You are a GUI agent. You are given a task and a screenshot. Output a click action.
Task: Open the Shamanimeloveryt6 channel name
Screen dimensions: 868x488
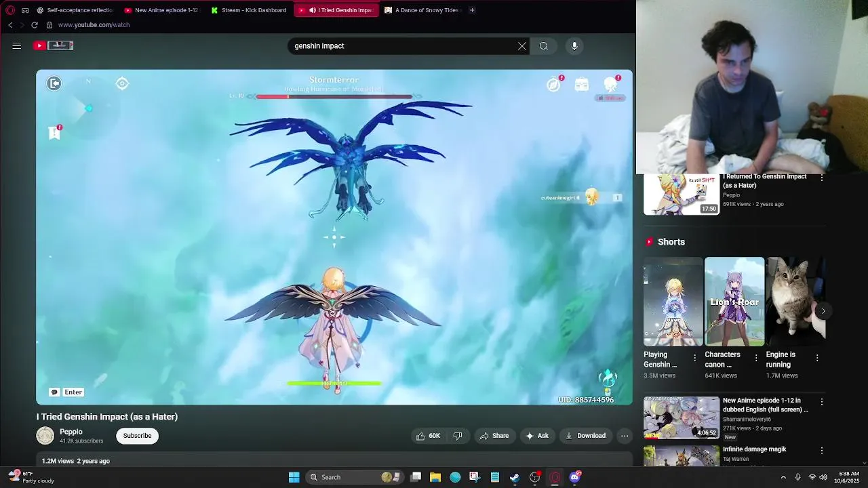[x=748, y=420]
